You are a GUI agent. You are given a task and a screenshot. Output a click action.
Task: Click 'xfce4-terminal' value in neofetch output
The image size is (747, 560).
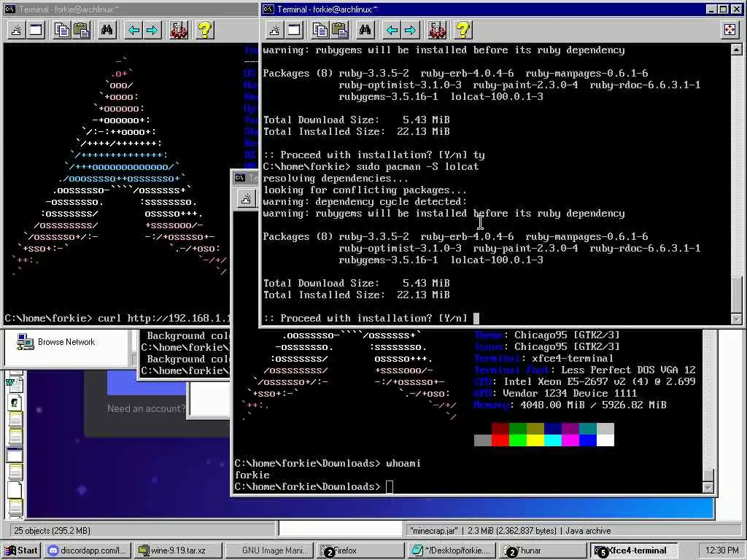coord(573,359)
